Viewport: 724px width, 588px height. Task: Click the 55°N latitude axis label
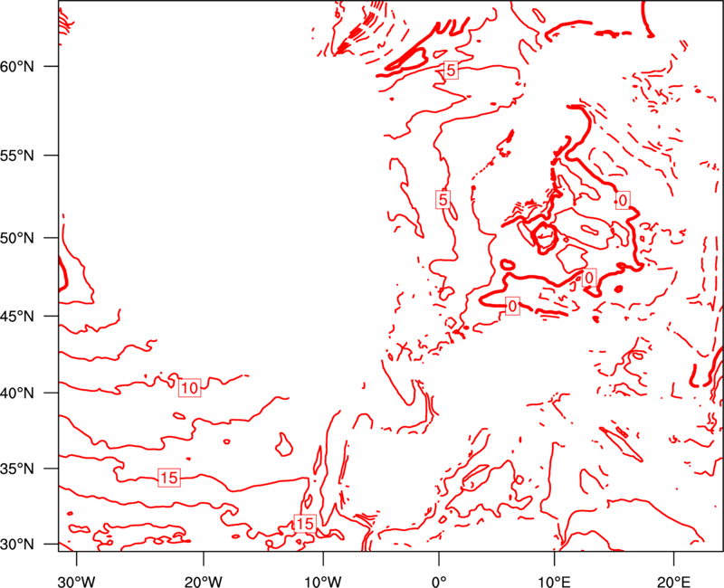17,156
